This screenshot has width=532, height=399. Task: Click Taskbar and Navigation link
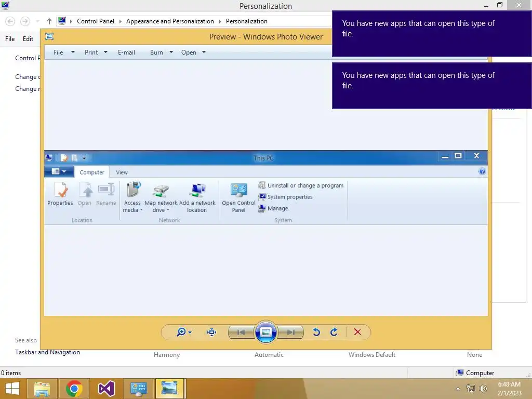tap(47, 352)
